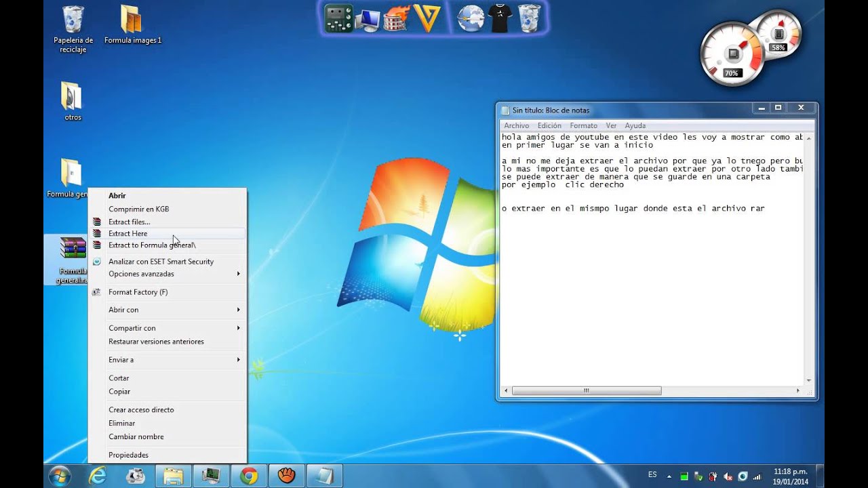Screen dimensions: 868x488
Task: Click the Notepad vertical scroll down arrow
Action: tap(808, 381)
